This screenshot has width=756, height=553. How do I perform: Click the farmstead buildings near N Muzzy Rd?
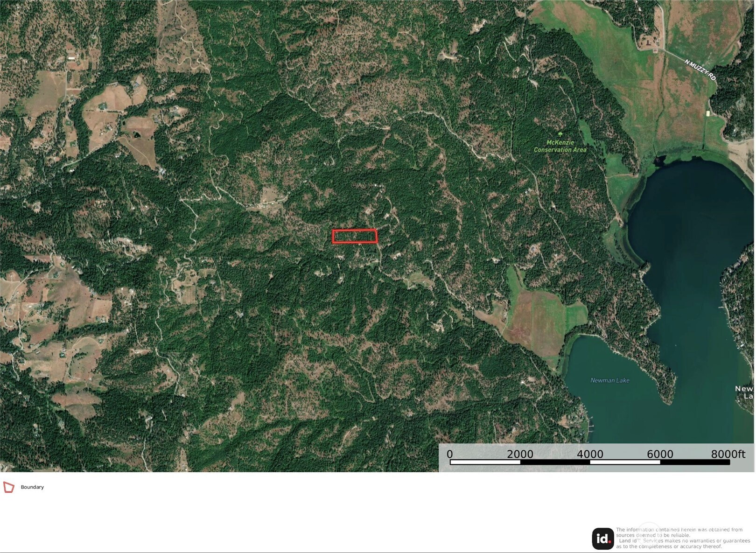650,42
